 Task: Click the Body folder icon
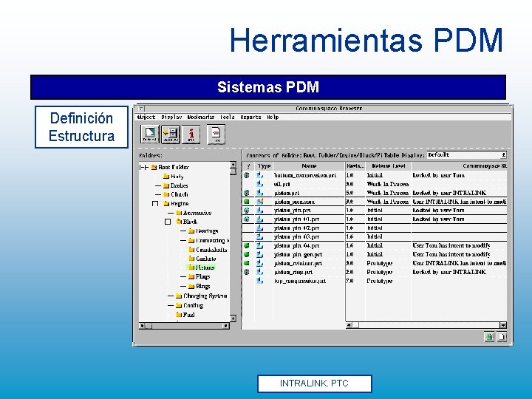pos(166,176)
